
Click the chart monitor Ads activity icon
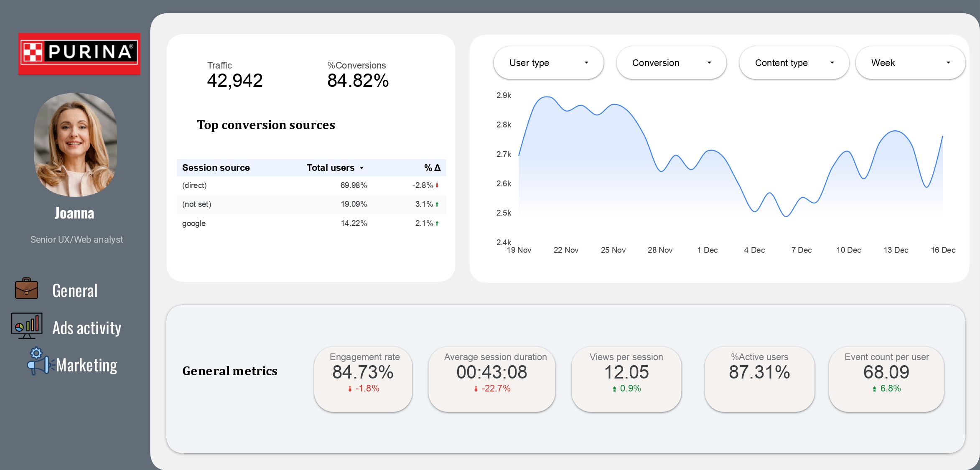coord(27,325)
